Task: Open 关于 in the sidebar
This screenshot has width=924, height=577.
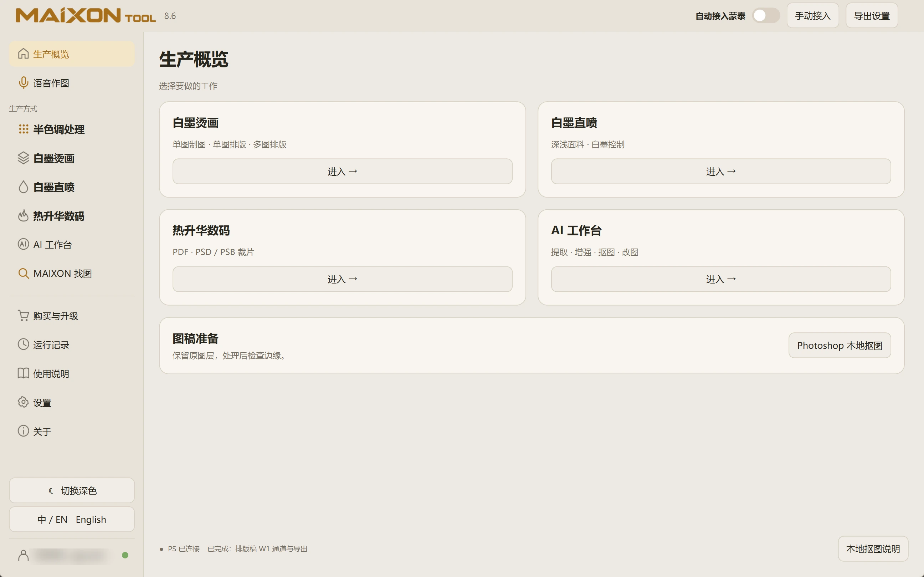Action: pos(72,431)
